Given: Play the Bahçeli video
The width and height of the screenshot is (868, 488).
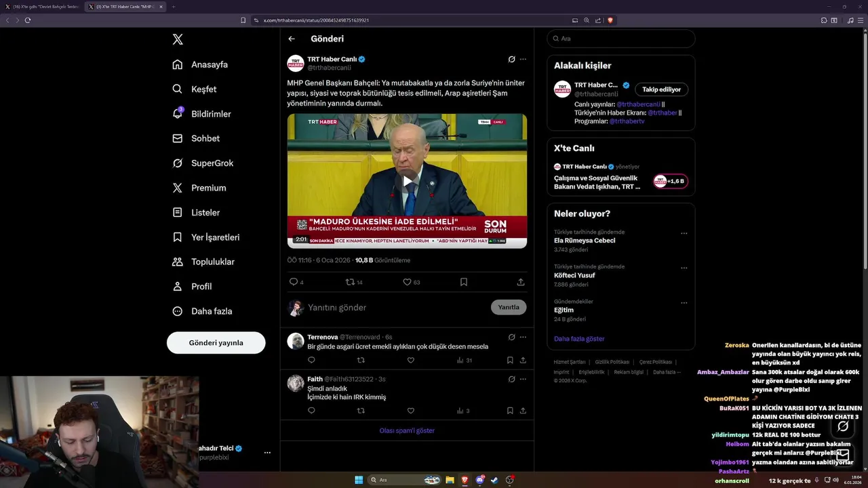Looking at the screenshot, I should pos(407,181).
